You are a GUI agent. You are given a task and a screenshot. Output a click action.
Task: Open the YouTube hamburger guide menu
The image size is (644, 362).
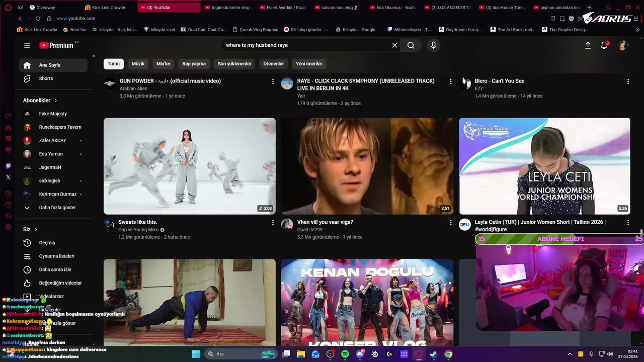click(x=27, y=45)
